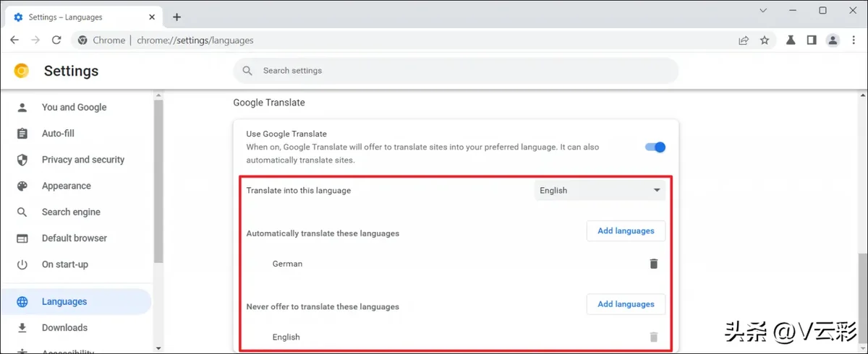Click the Use Google Translate label
This screenshot has width=868, height=354.
[x=287, y=134]
